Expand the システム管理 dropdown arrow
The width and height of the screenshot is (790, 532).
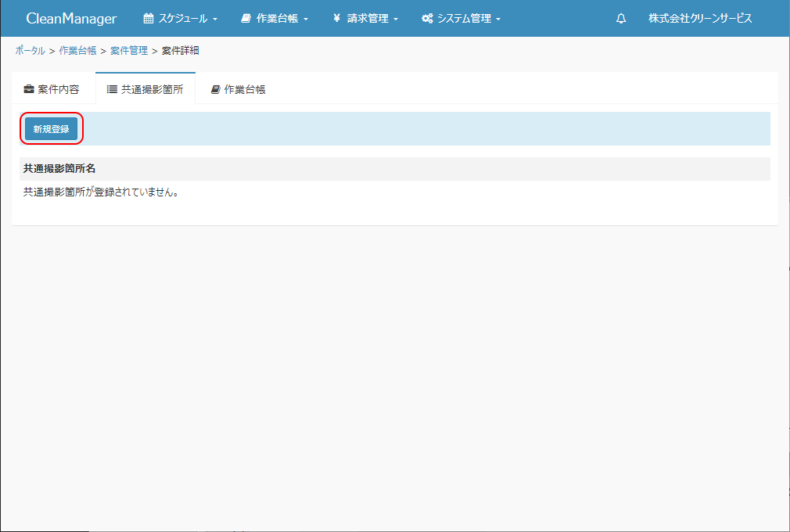point(498,20)
